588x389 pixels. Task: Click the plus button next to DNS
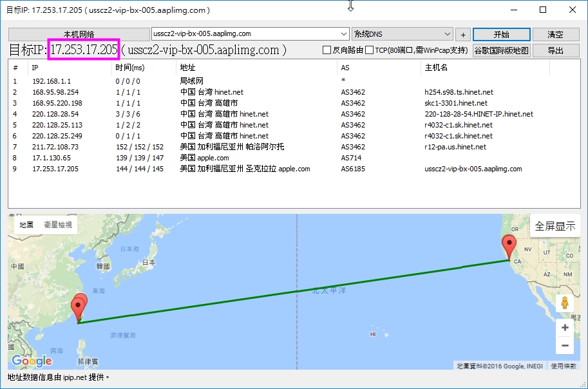pos(463,35)
